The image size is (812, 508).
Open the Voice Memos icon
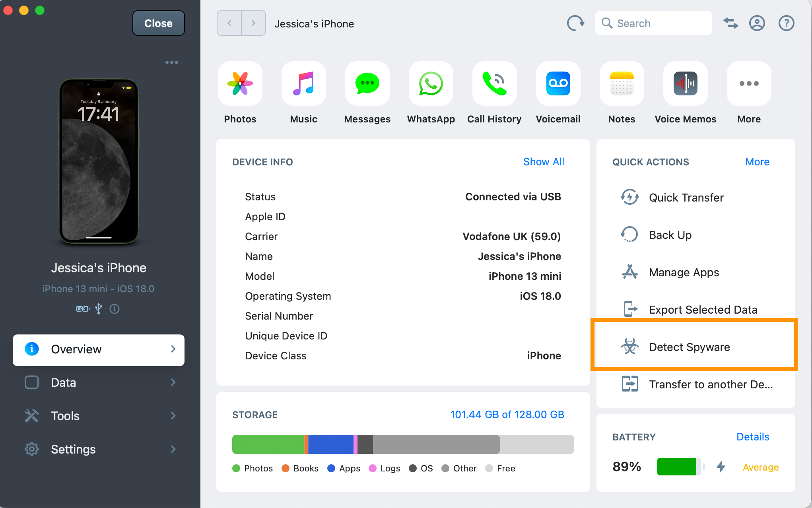pyautogui.click(x=686, y=83)
